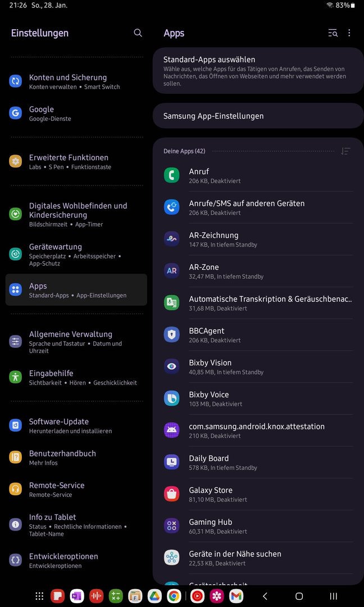Image resolution: width=364 pixels, height=607 pixels.
Task: Tap the Recents navigation button
Action: coord(334,596)
